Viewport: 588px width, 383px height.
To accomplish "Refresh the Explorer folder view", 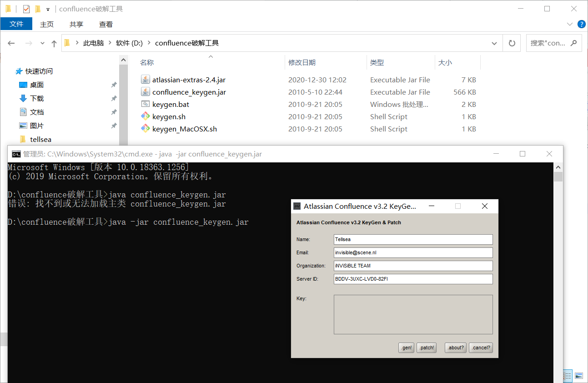I will click(x=512, y=43).
